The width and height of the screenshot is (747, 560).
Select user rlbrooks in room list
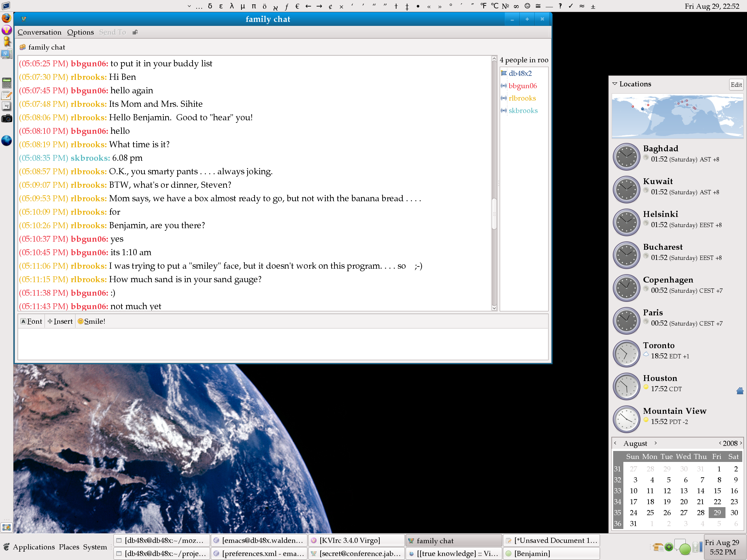click(x=522, y=98)
